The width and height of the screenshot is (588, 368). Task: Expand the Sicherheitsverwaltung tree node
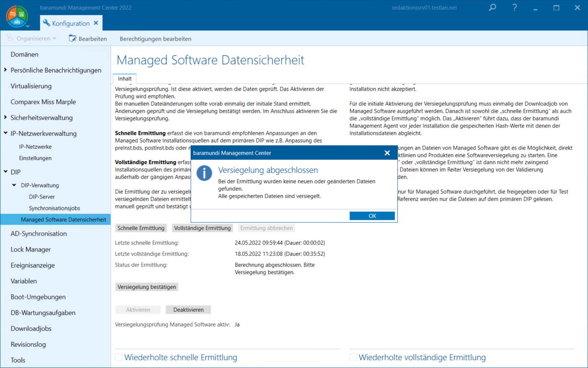tap(5, 118)
